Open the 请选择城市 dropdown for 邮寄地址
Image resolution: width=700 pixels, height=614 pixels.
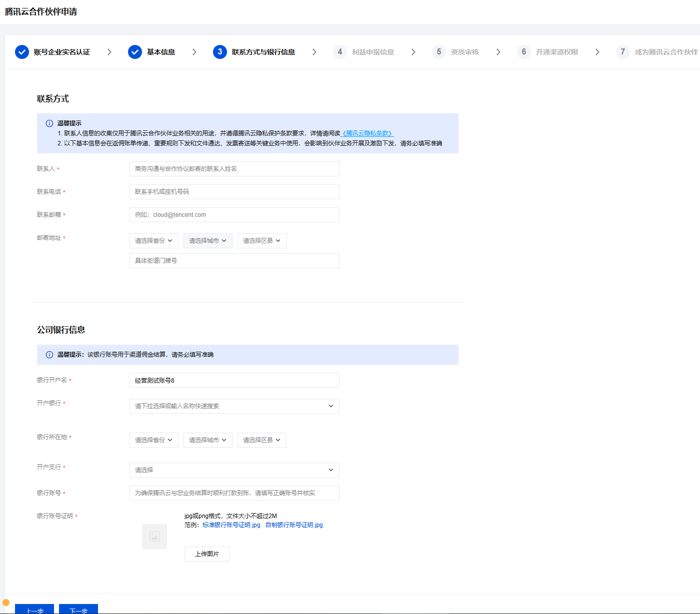click(x=208, y=241)
